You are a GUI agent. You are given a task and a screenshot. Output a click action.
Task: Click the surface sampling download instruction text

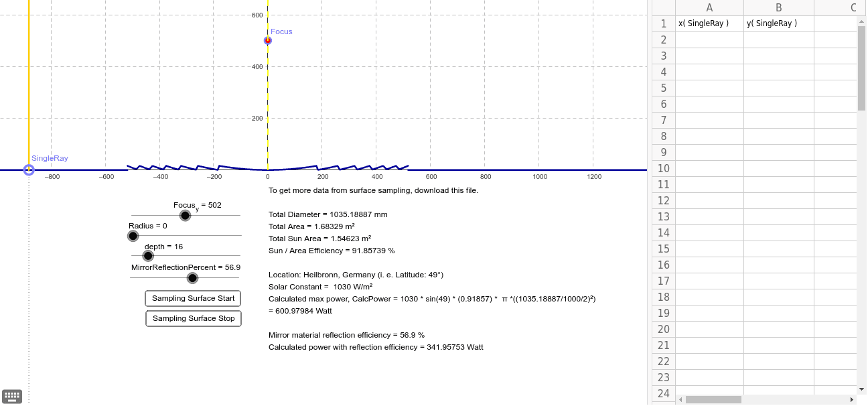click(374, 190)
